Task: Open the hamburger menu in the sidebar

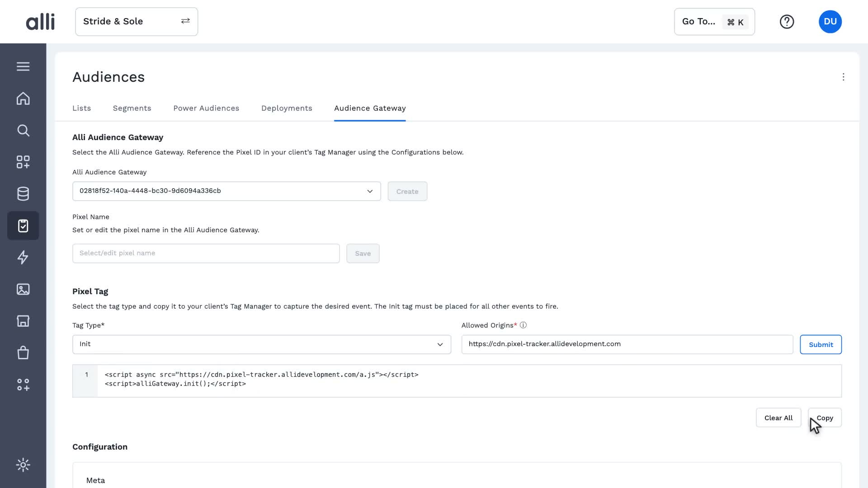Action: (x=23, y=66)
